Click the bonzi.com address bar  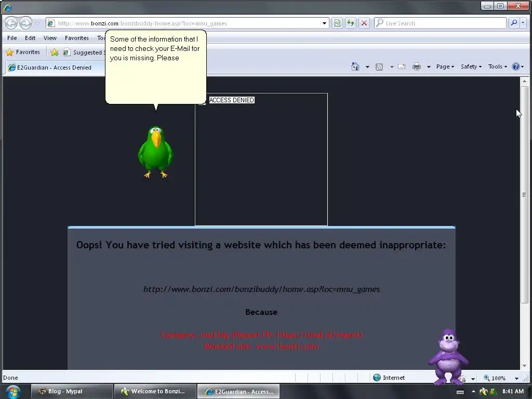(187, 23)
